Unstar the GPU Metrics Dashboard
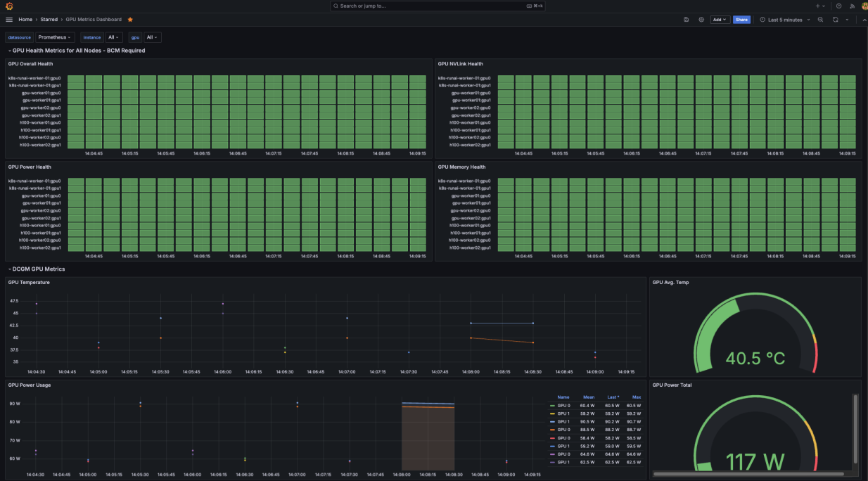The width and height of the screenshot is (868, 481). click(x=130, y=20)
